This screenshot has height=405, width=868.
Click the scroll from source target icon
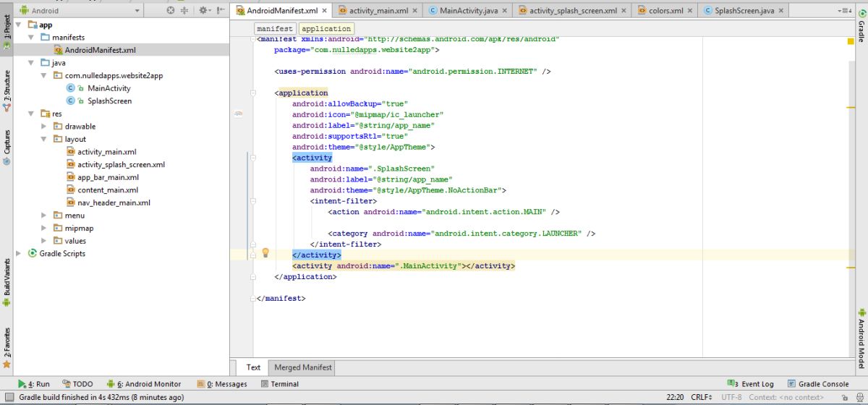[x=171, y=10]
